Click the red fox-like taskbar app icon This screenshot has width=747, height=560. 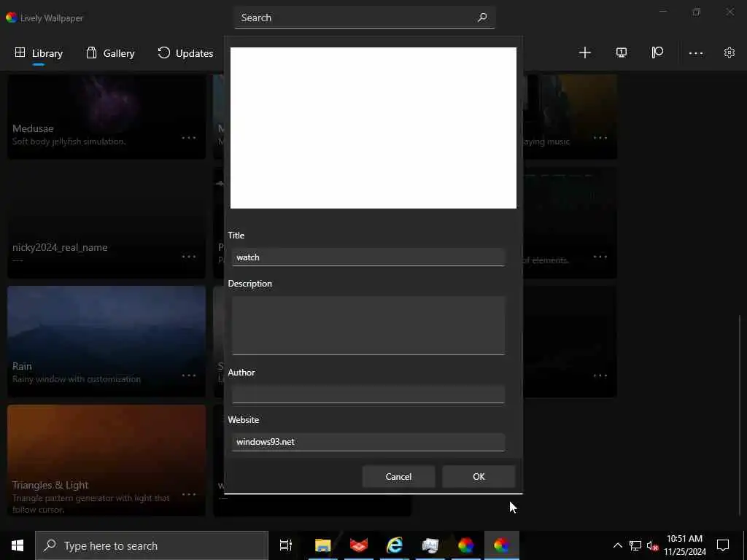pyautogui.click(x=359, y=545)
